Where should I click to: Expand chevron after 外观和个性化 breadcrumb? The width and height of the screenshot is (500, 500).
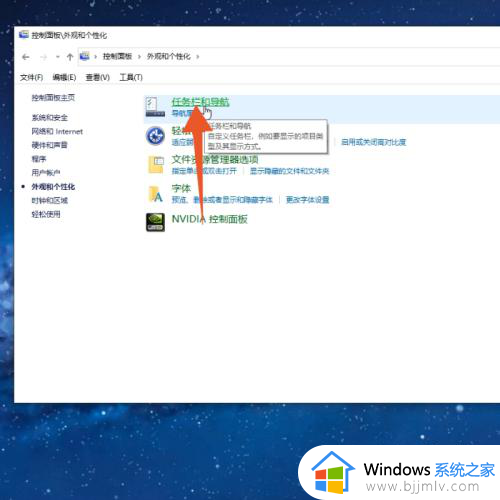click(198, 57)
